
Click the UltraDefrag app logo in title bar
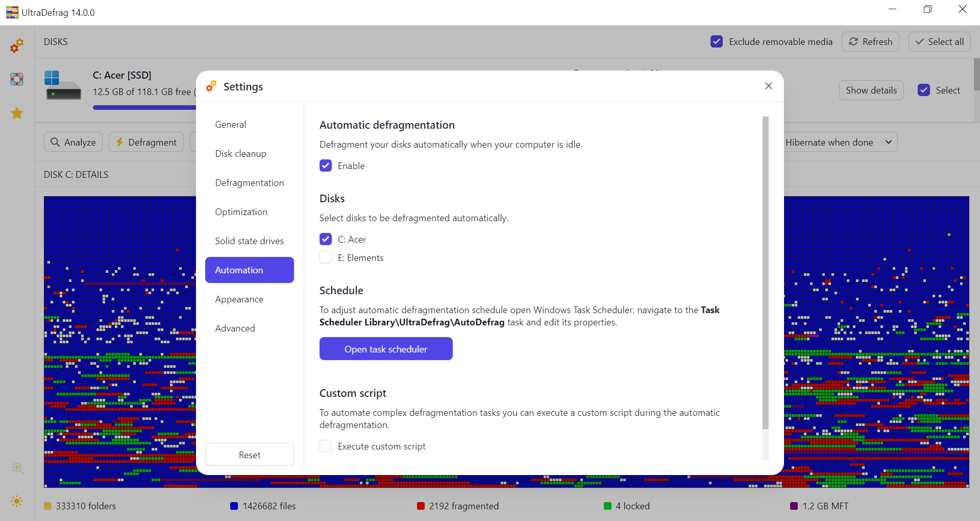pos(12,12)
